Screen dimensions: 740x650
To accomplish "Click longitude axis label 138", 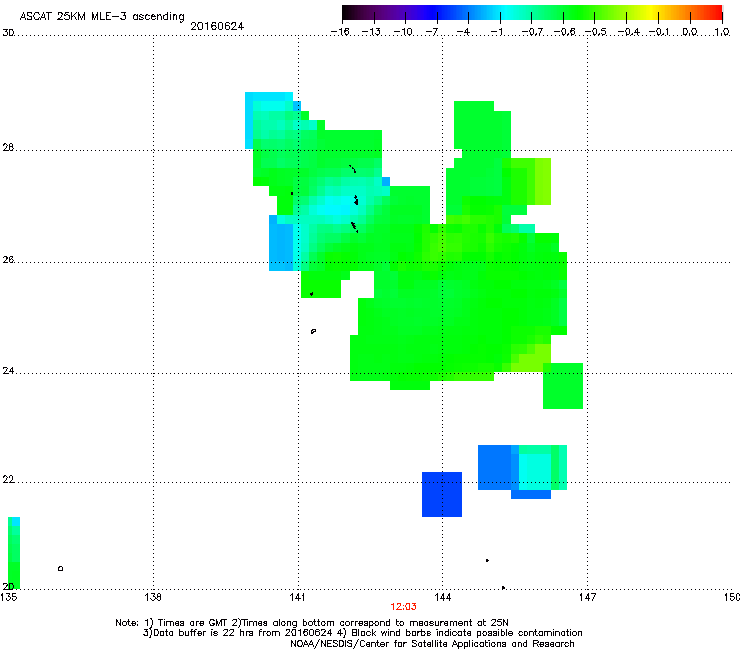I will pyautogui.click(x=153, y=597).
